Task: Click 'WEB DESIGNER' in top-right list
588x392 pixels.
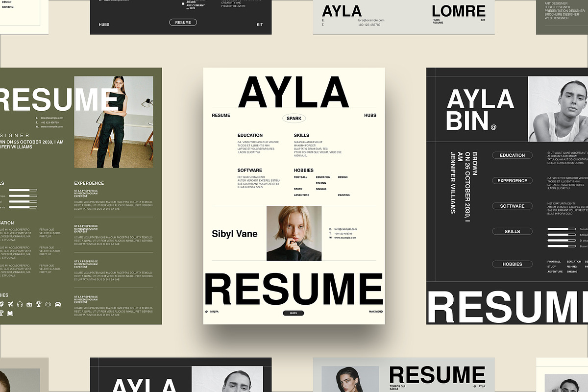Action: click(x=557, y=18)
